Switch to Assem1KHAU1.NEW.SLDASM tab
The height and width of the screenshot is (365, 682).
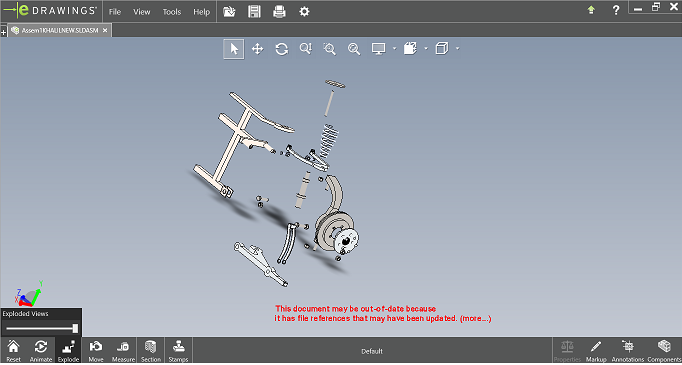(x=60, y=30)
